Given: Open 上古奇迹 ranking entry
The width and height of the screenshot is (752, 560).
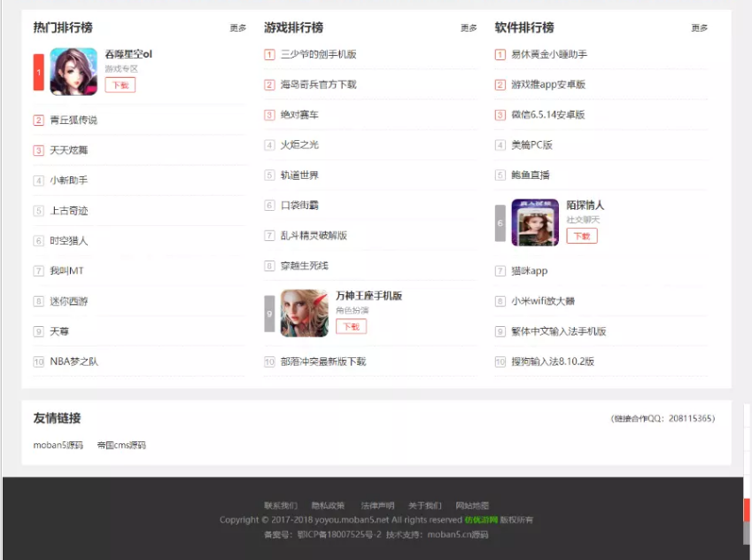Looking at the screenshot, I should [68, 211].
